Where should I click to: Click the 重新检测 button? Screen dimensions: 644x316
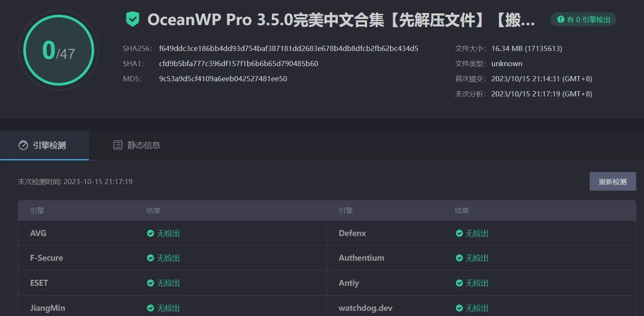point(612,182)
